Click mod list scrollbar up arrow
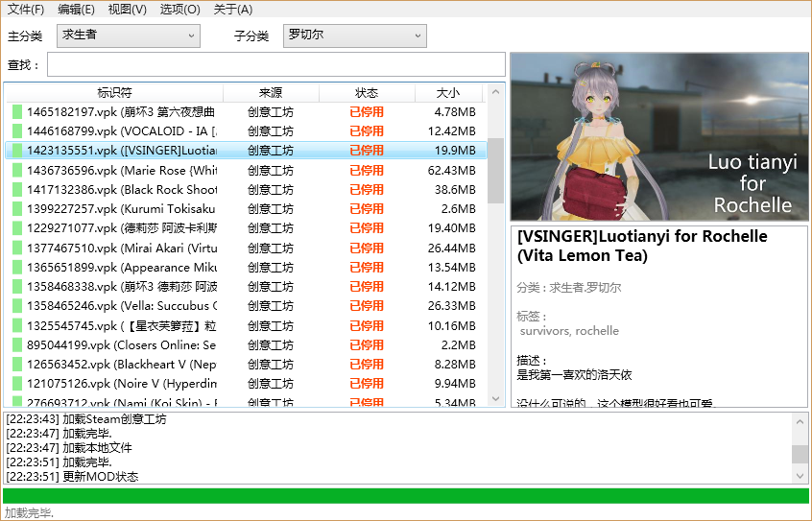 pyautogui.click(x=495, y=92)
